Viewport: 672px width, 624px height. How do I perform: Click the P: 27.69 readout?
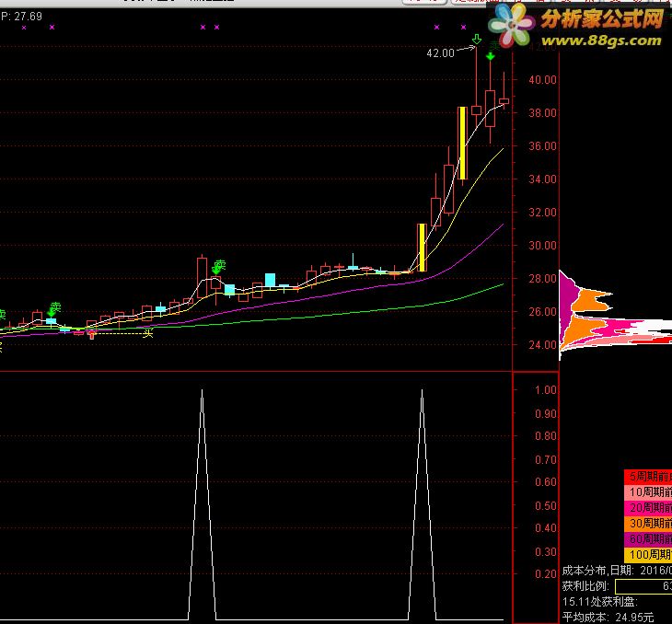click(21, 17)
